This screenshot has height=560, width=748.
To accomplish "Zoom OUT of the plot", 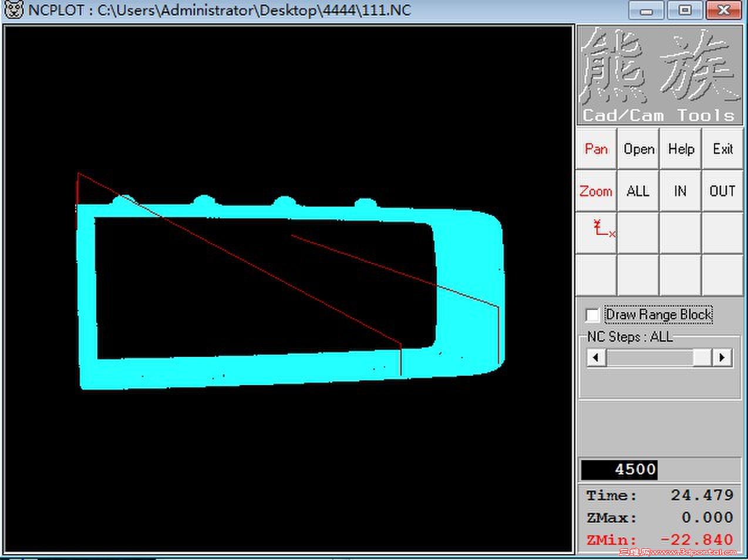I will click(x=723, y=191).
